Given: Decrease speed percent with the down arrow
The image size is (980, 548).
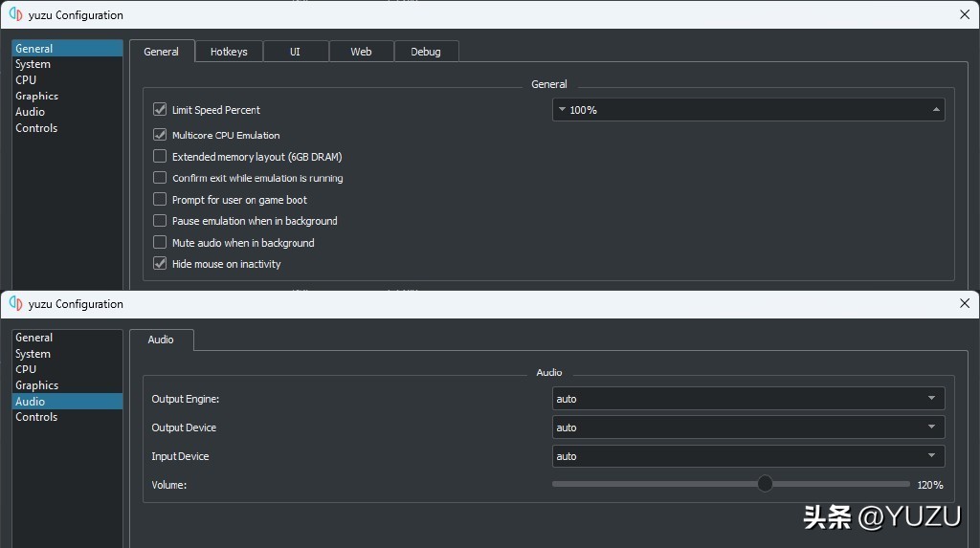Looking at the screenshot, I should 562,110.
